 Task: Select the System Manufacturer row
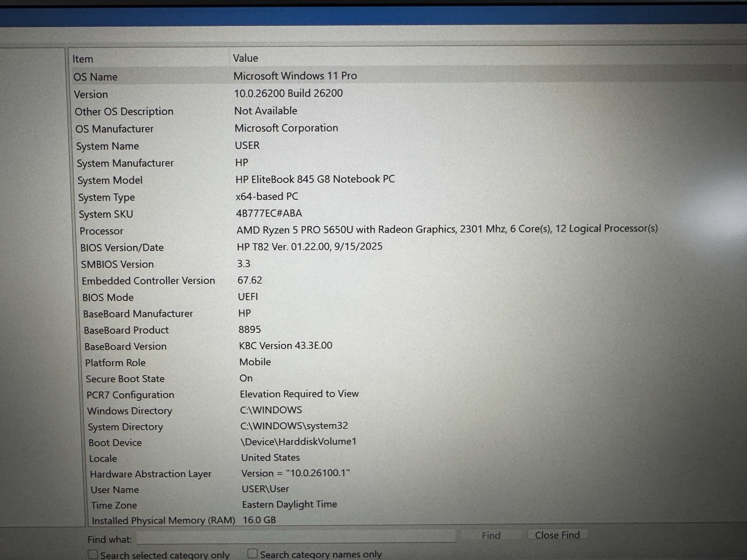tap(125, 163)
